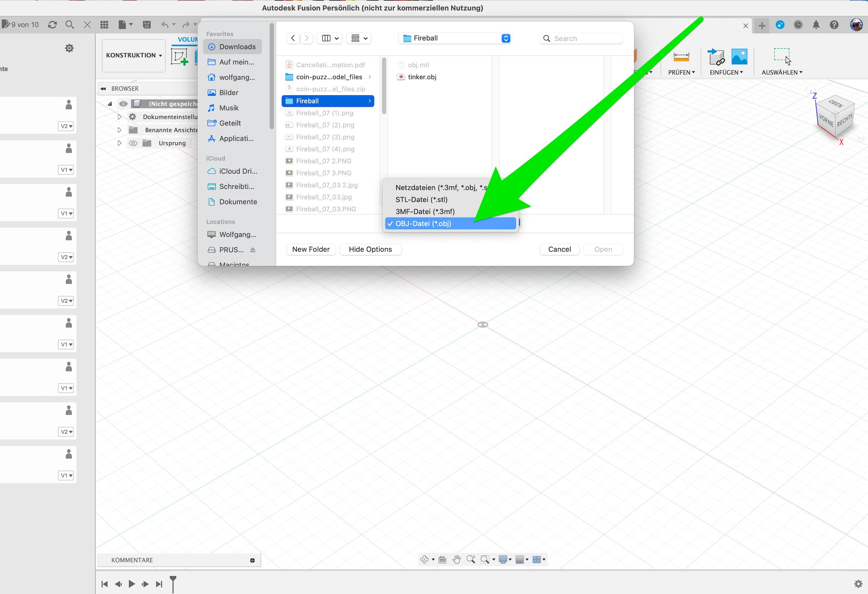Open the Fireball folder location popup
868x594 pixels.
455,38
